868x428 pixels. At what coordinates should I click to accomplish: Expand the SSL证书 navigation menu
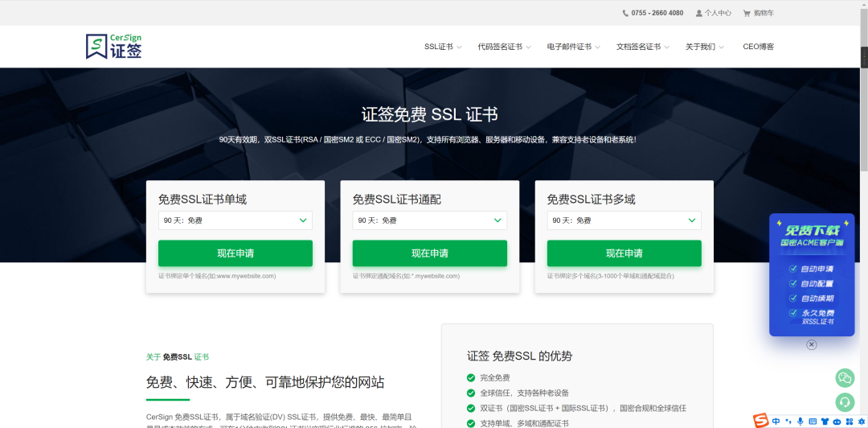point(443,47)
